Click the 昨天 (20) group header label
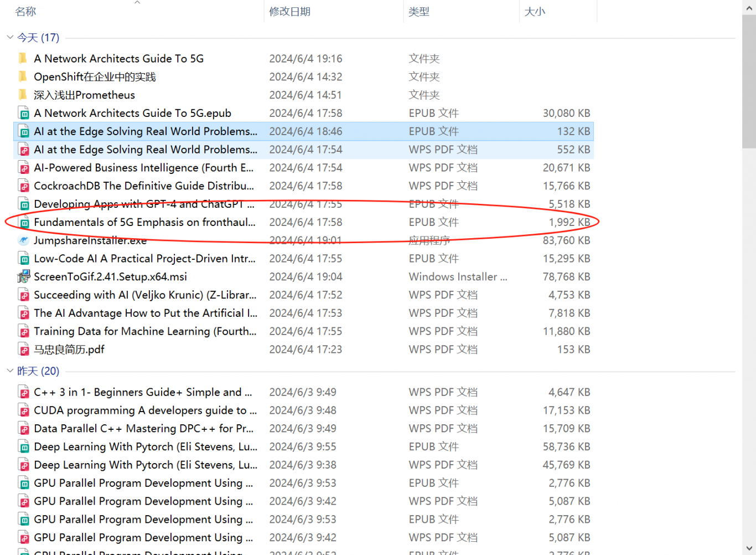The height and width of the screenshot is (555, 756). tap(38, 371)
